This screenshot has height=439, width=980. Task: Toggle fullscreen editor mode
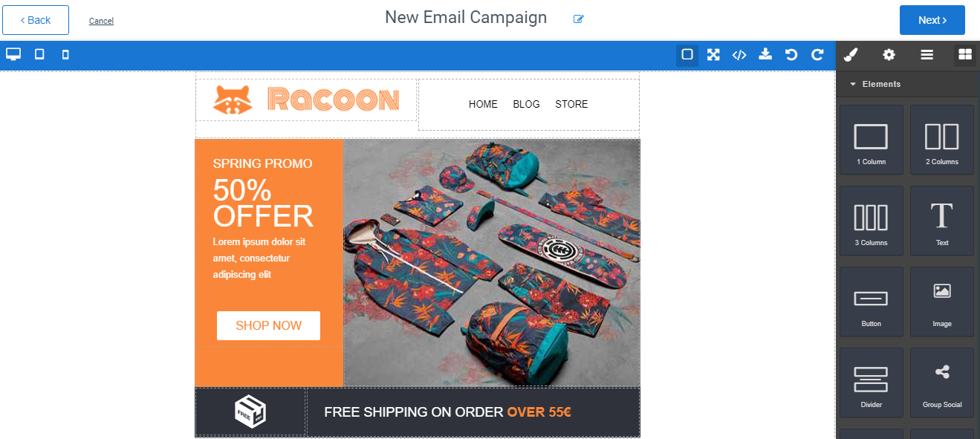pos(713,54)
